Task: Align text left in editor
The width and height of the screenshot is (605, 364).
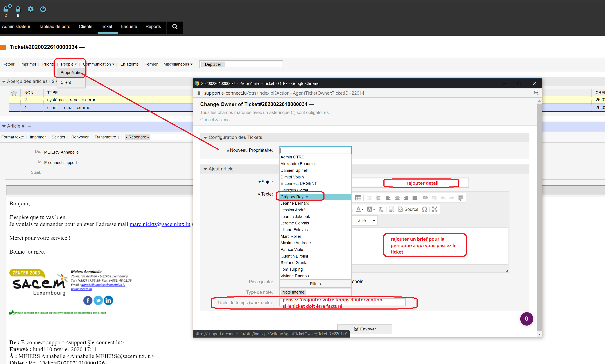Action: click(388, 198)
